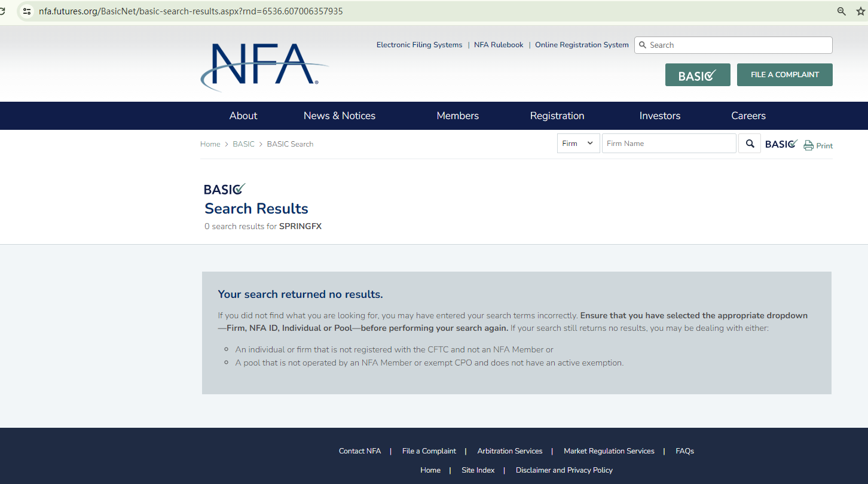The width and height of the screenshot is (868, 484).
Task: Click the Print printer icon
Action: point(808,145)
